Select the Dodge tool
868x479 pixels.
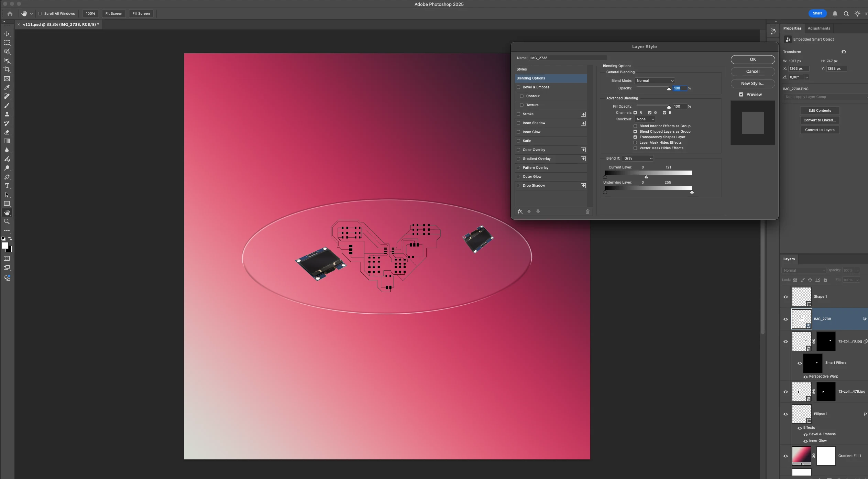tap(7, 168)
